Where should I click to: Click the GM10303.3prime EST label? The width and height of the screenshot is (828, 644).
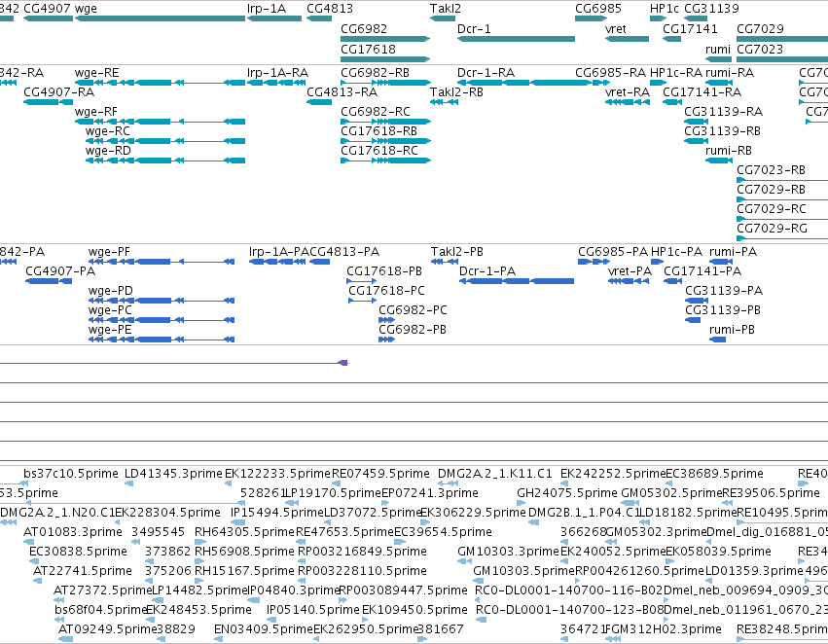(x=508, y=551)
